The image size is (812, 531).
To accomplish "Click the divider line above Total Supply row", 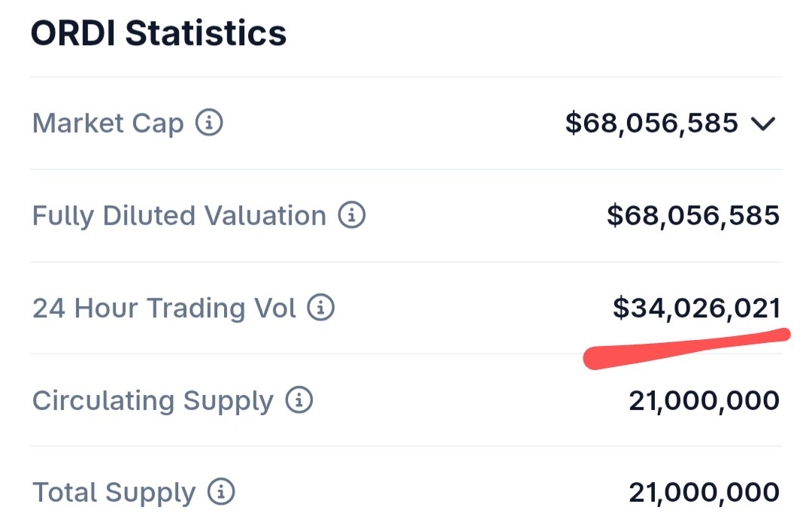I will coord(406,446).
